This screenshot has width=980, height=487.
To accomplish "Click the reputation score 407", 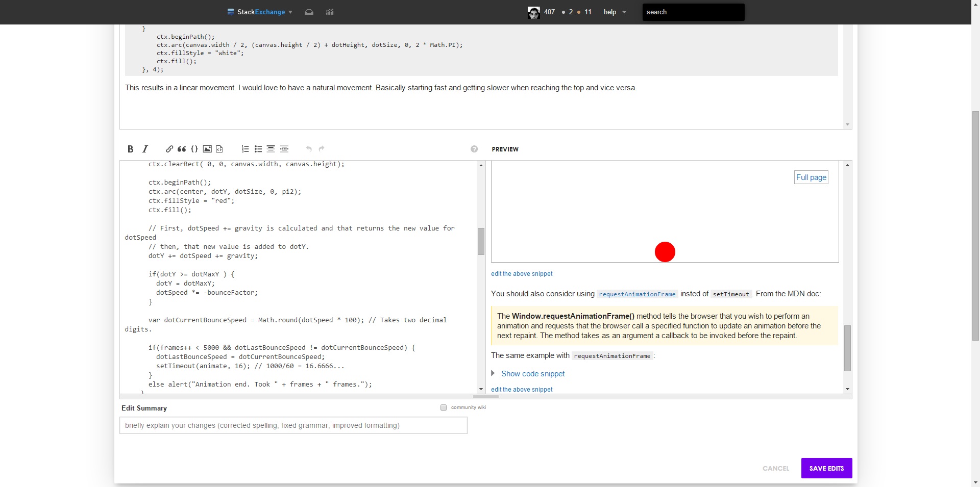I will click(549, 12).
